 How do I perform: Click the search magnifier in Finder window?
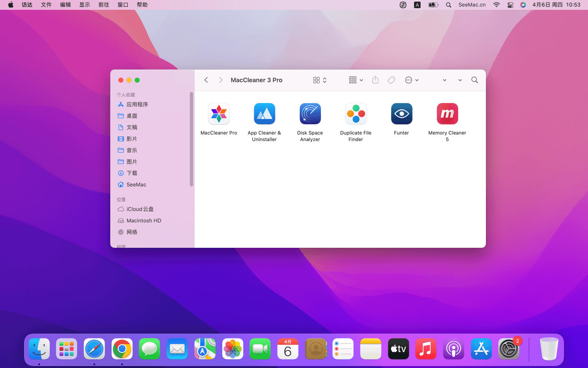tap(474, 80)
